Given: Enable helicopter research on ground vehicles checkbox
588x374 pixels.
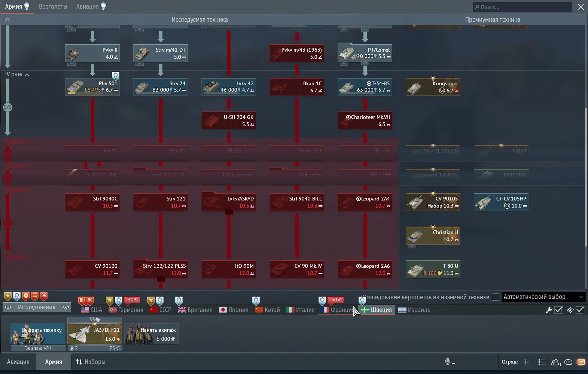Looking at the screenshot, I should click(x=495, y=297).
